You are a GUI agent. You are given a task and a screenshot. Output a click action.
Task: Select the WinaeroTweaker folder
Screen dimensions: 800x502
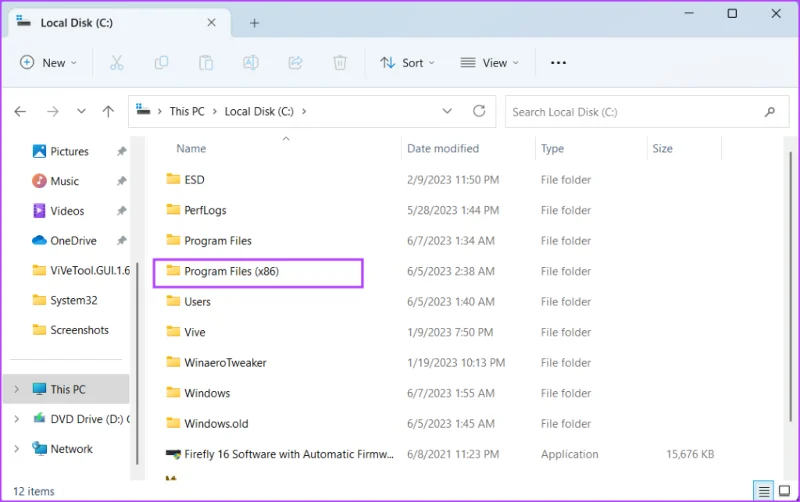(x=216, y=363)
